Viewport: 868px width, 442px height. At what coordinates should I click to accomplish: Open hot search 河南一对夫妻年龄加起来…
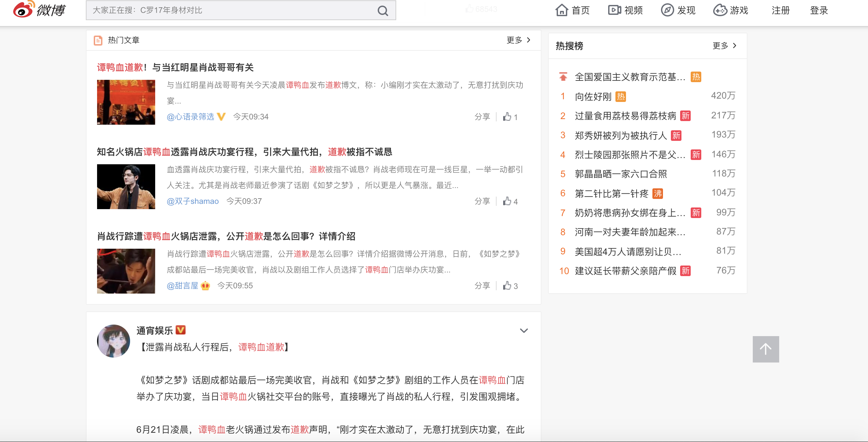(x=630, y=232)
